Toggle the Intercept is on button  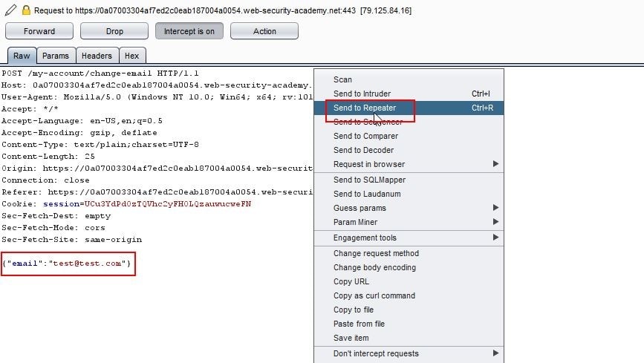click(189, 31)
